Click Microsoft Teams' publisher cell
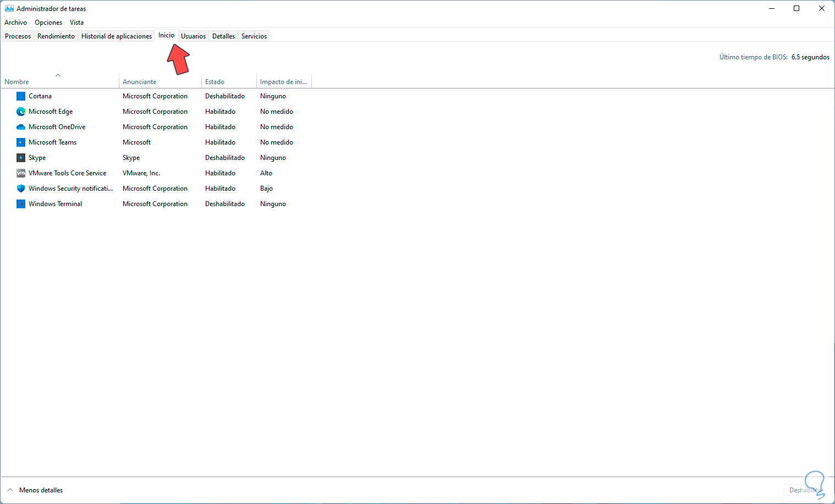The image size is (835, 504). pos(137,142)
